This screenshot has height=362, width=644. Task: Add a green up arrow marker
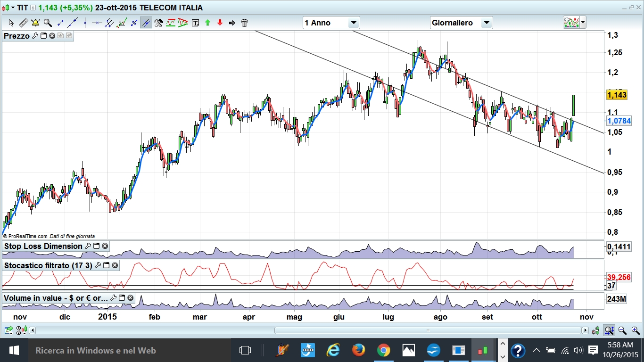[x=207, y=23]
